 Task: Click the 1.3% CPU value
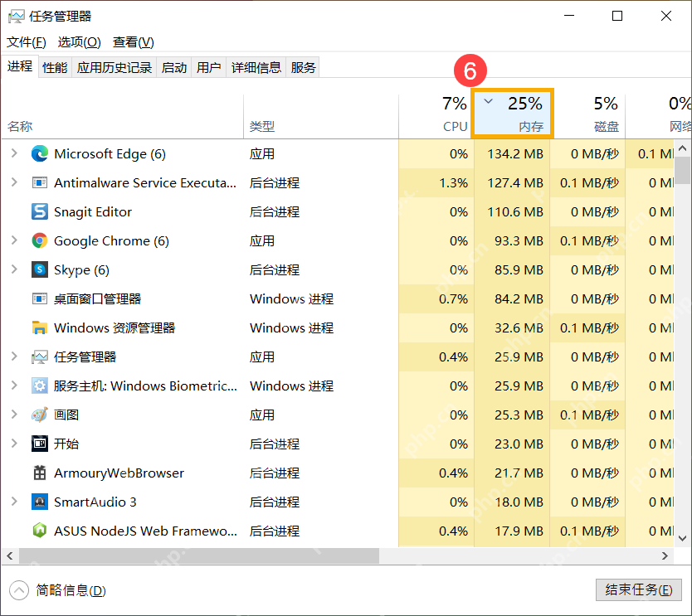pos(453,183)
